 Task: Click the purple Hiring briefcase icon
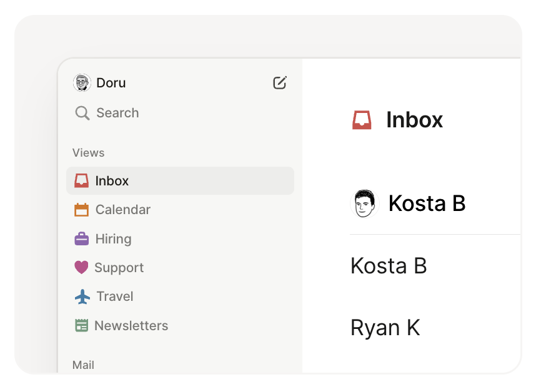pos(81,238)
